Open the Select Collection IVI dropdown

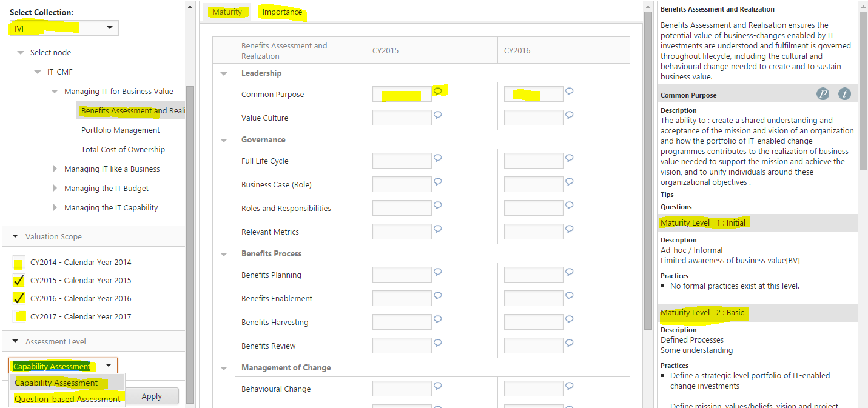(x=64, y=28)
